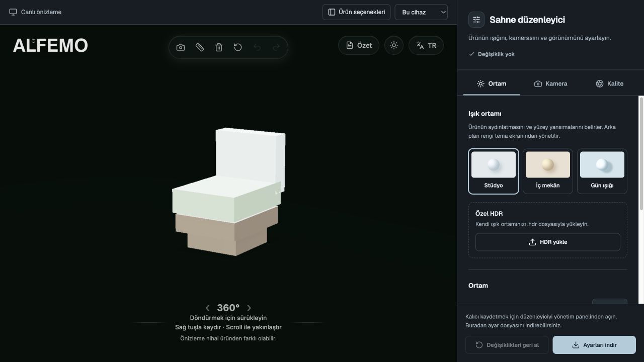Screen dimensions: 644x362
Task: Switch to the Ortam tab
Action: [492, 83]
